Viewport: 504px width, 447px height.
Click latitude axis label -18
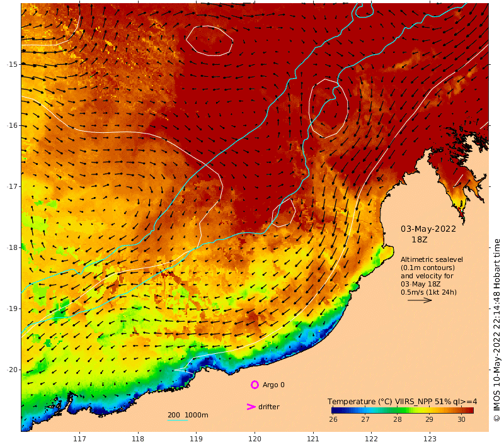12,247
